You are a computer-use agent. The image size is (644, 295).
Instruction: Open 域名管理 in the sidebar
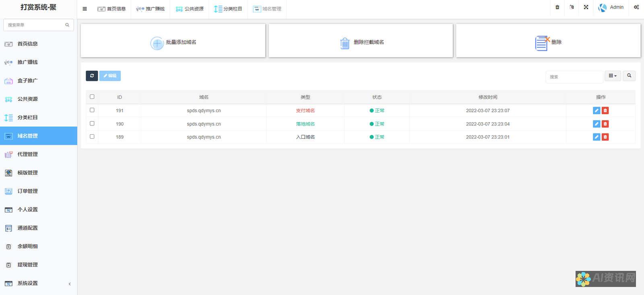(39, 136)
